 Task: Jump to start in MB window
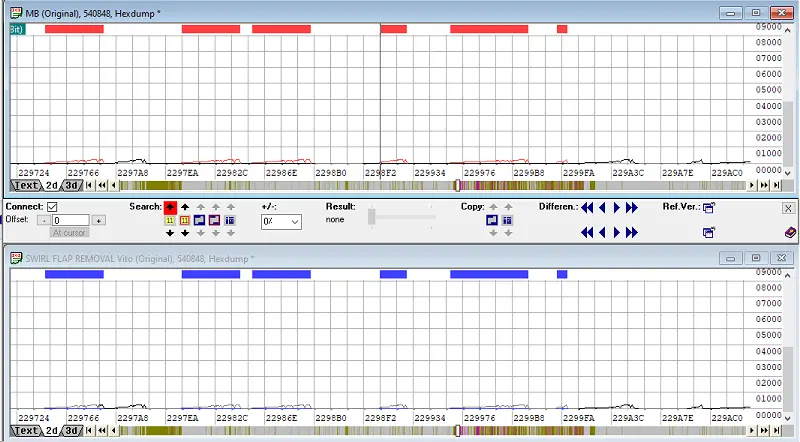pyautogui.click(x=89, y=185)
